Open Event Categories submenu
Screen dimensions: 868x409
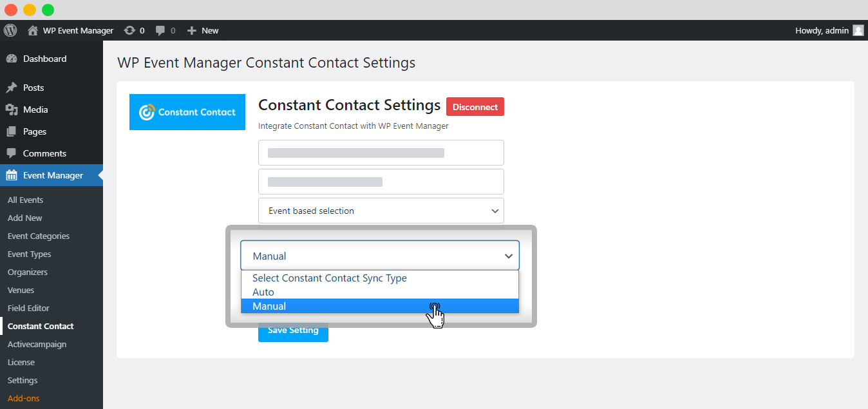tap(39, 236)
